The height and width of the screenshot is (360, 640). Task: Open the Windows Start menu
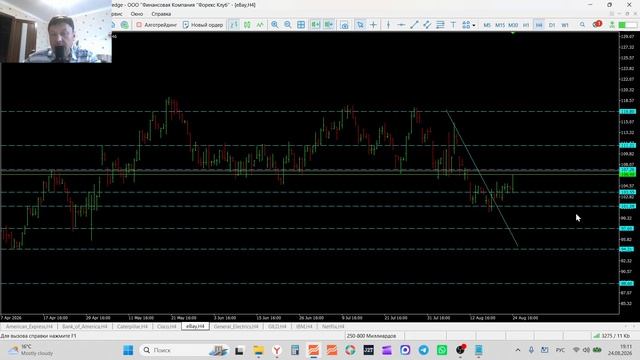tap(128, 350)
